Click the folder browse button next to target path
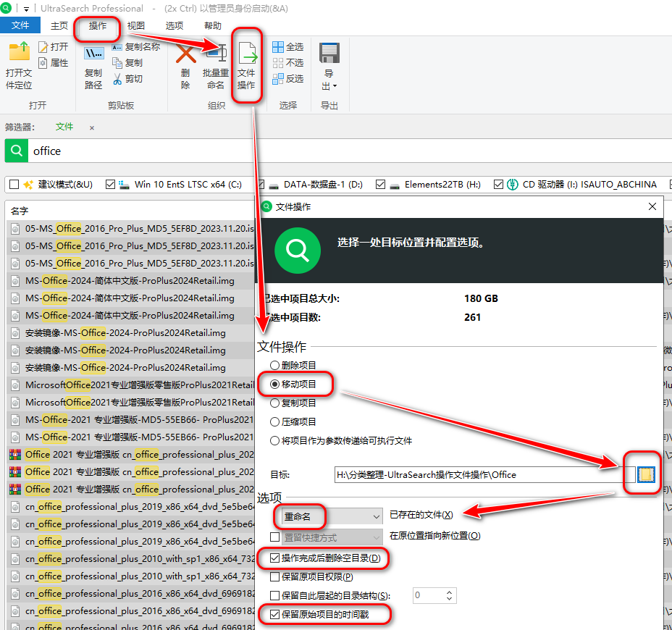This screenshot has height=630, width=672. 646,474
